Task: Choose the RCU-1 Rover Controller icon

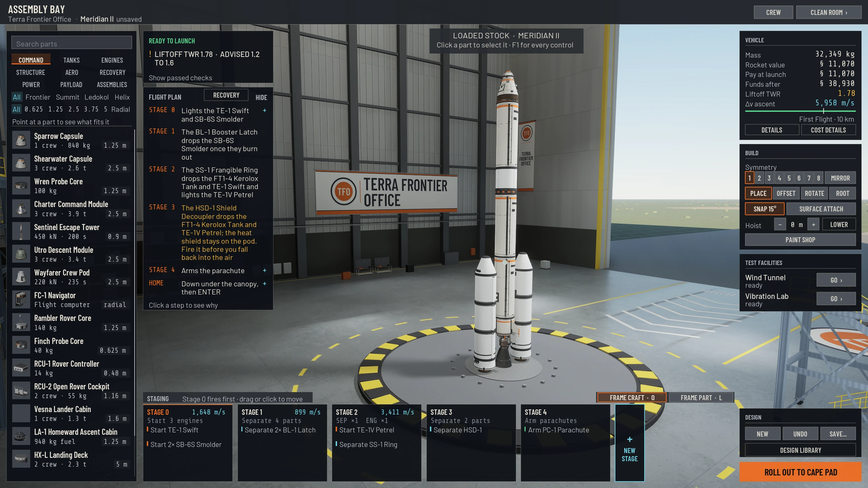Action: 21,368
